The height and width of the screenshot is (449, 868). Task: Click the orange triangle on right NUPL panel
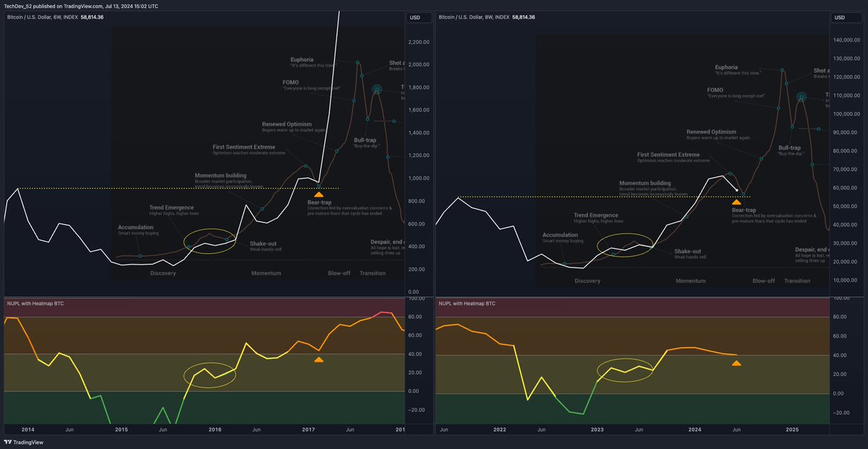click(x=736, y=363)
